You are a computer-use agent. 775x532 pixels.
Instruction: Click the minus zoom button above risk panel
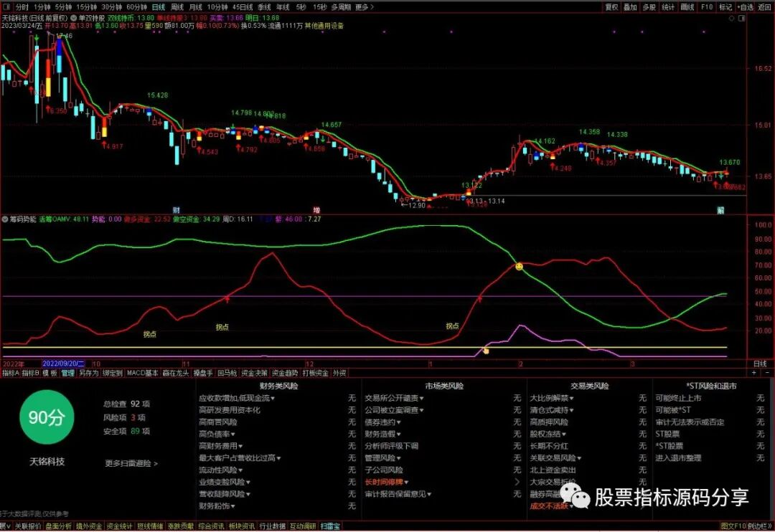pyautogui.click(x=768, y=373)
